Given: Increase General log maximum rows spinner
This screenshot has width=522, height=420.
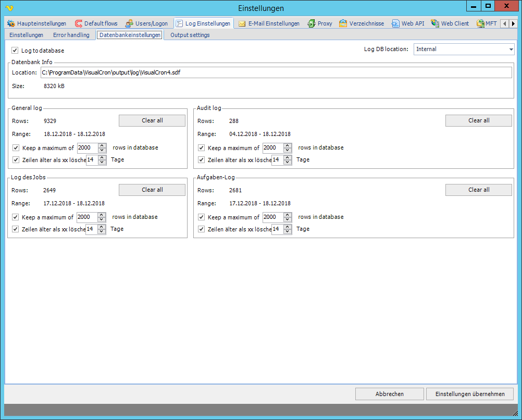Looking at the screenshot, I should coord(102,145).
